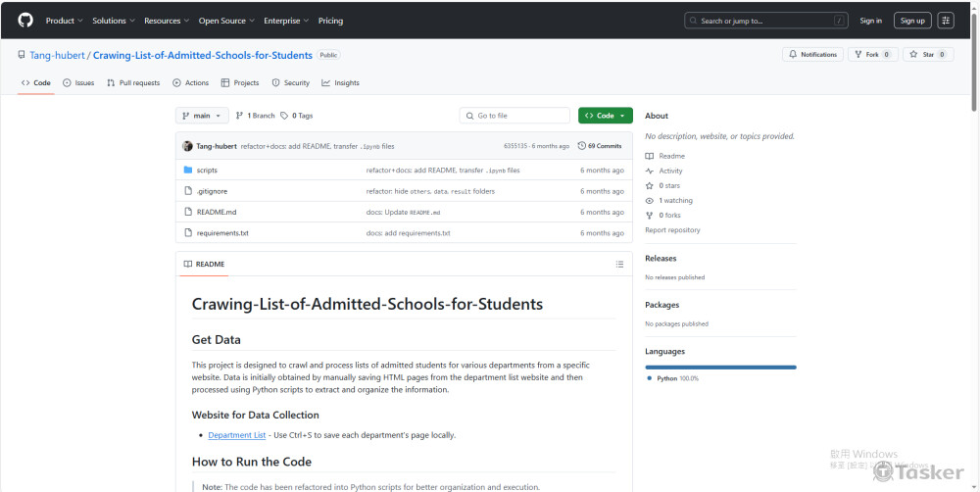This screenshot has width=980, height=492.
Task: Switch to the Issues tab
Action: (78, 83)
